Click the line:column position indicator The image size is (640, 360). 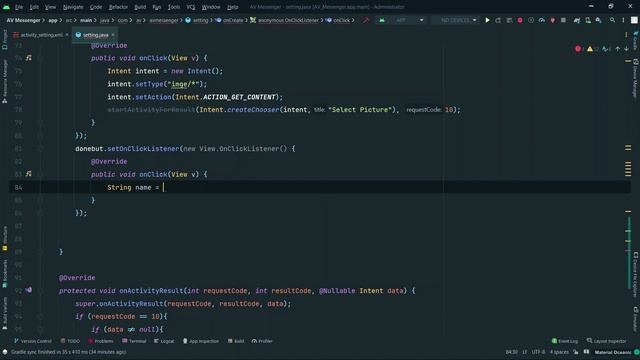coord(511,352)
